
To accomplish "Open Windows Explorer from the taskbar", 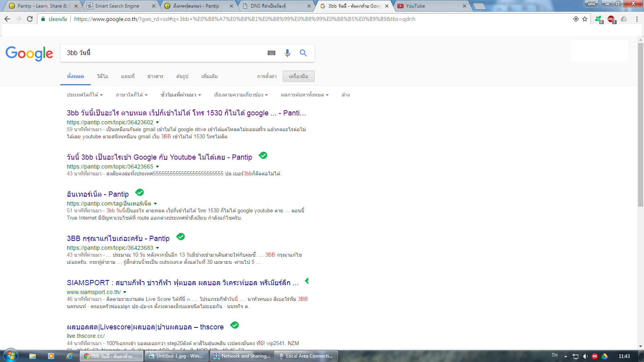I will coord(33,356).
